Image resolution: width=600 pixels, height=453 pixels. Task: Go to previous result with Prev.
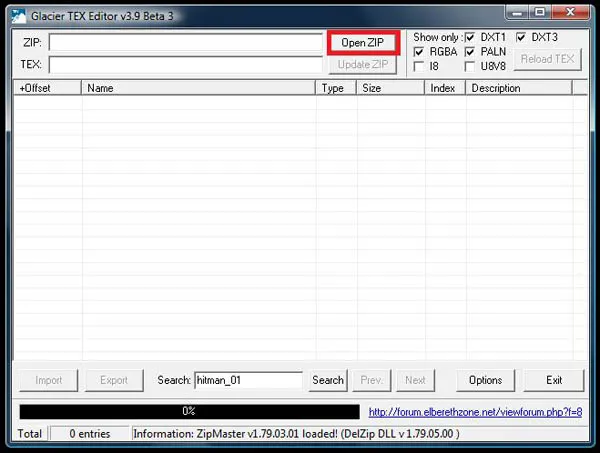372,380
